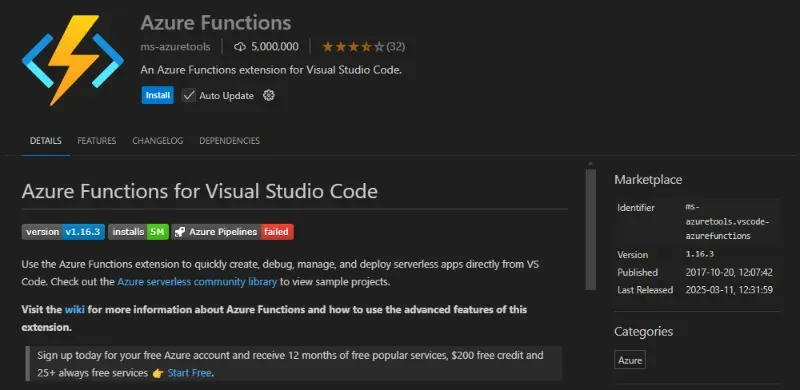Follow the wiki link
The height and width of the screenshot is (390, 800).
(x=74, y=310)
